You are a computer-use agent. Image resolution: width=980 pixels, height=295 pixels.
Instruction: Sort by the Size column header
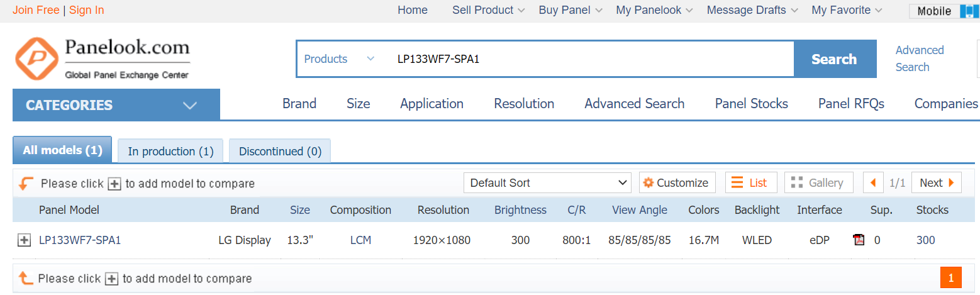[x=300, y=210]
